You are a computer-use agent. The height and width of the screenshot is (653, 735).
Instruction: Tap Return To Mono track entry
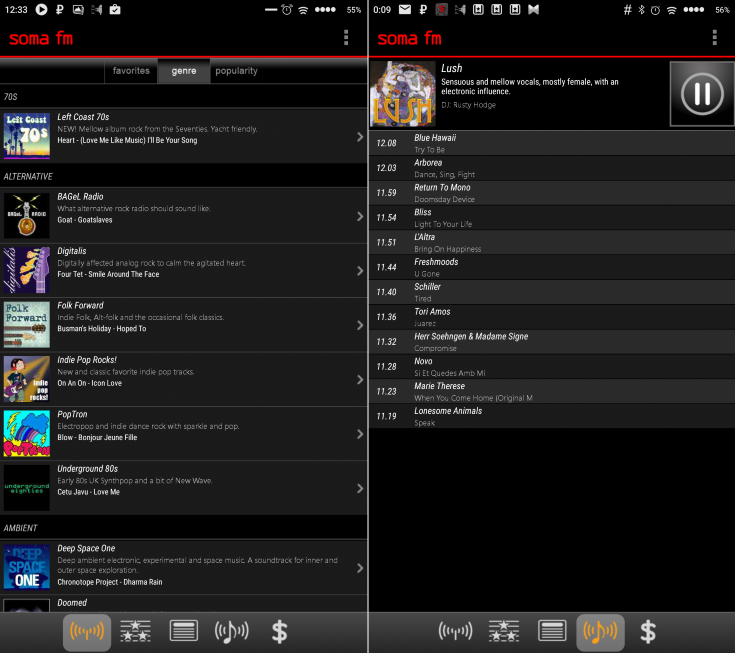pyautogui.click(x=552, y=193)
